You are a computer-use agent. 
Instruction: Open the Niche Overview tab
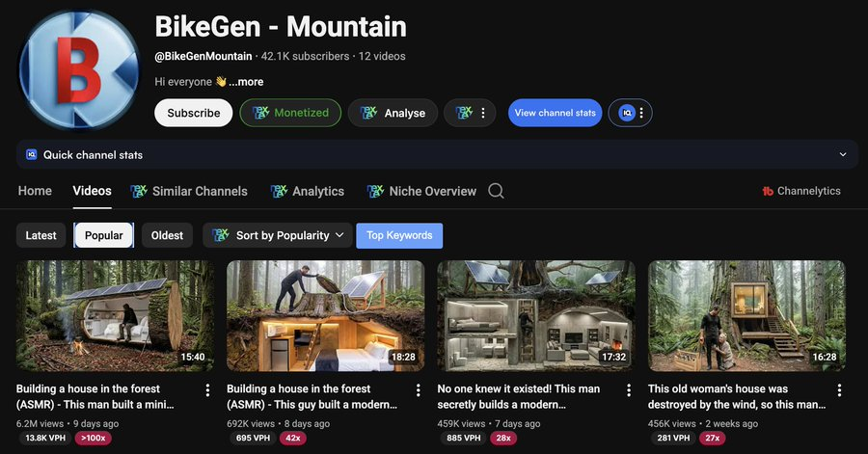pos(421,191)
